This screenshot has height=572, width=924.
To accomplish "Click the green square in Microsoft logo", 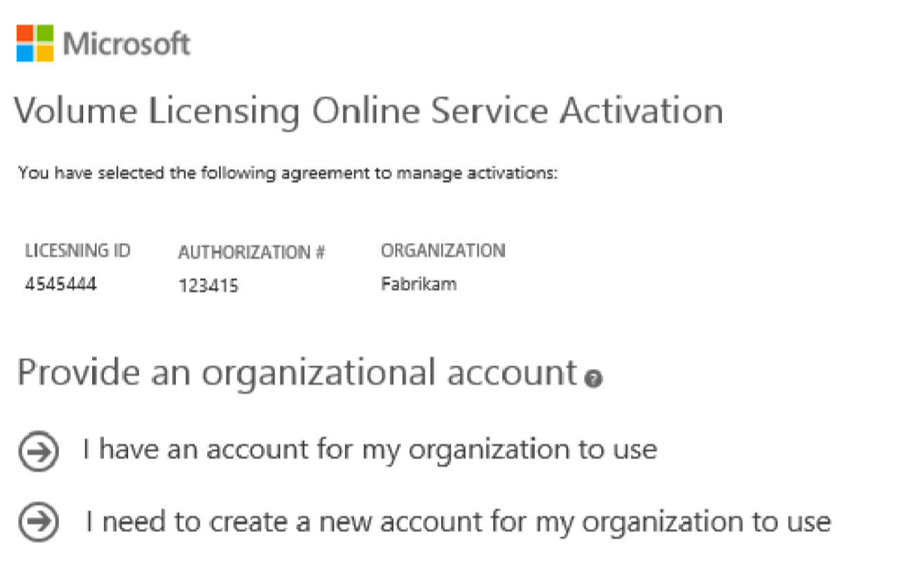I will (x=44, y=33).
